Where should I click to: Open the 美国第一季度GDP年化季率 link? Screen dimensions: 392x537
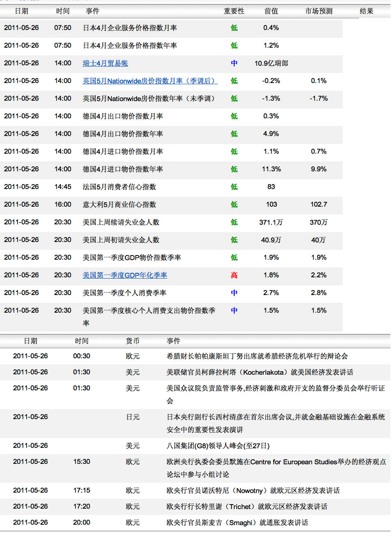tap(125, 275)
